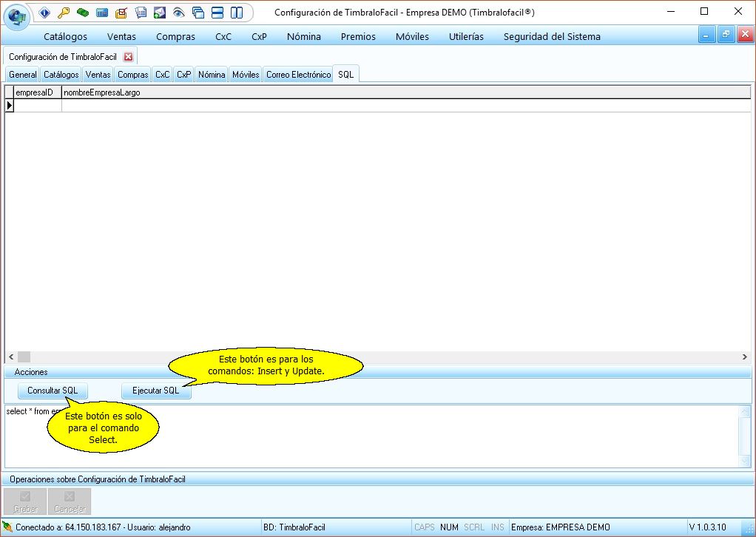
Task: Open the Premios menu
Action: pyautogui.click(x=358, y=37)
